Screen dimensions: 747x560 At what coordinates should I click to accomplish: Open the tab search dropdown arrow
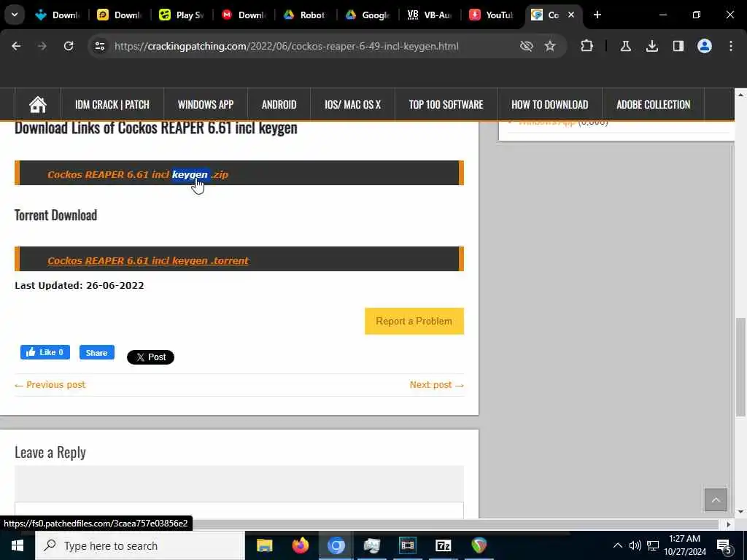(15, 15)
